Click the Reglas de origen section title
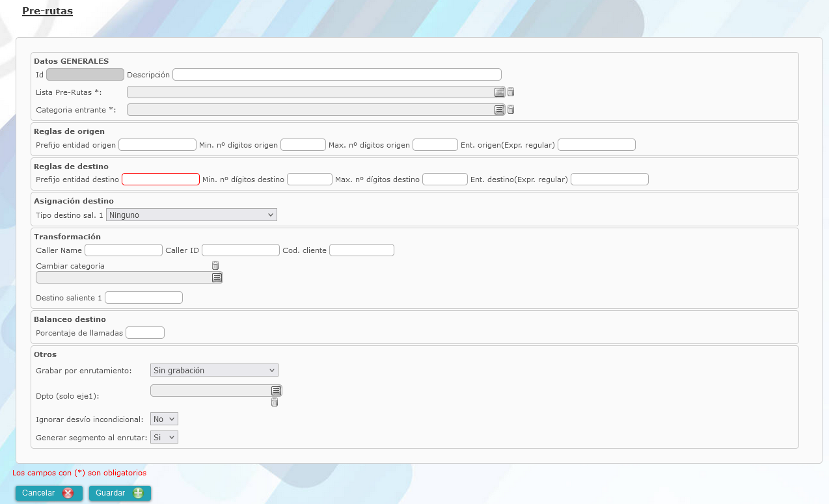The height and width of the screenshot is (504, 829). tap(70, 131)
